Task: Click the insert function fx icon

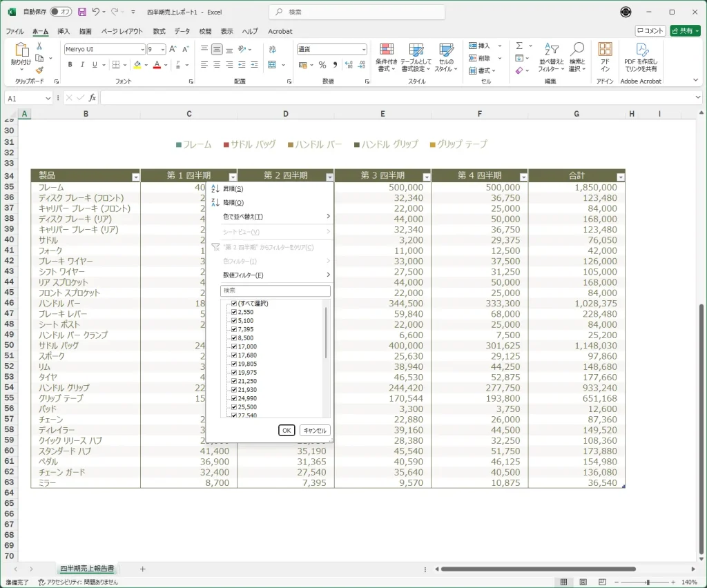Action: pos(93,98)
